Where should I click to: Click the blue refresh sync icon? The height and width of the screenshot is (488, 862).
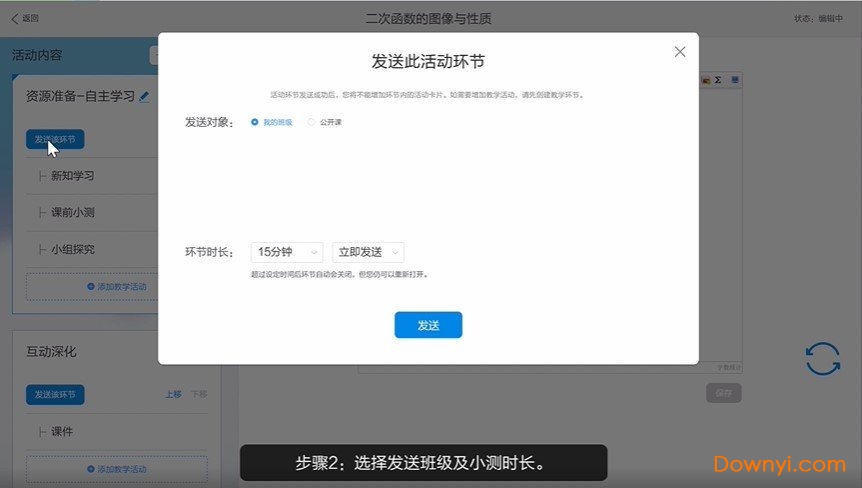pos(822,359)
